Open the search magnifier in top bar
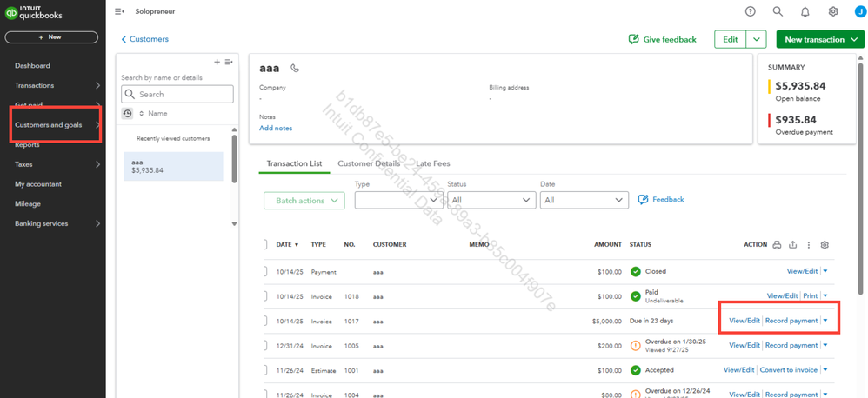 [778, 11]
